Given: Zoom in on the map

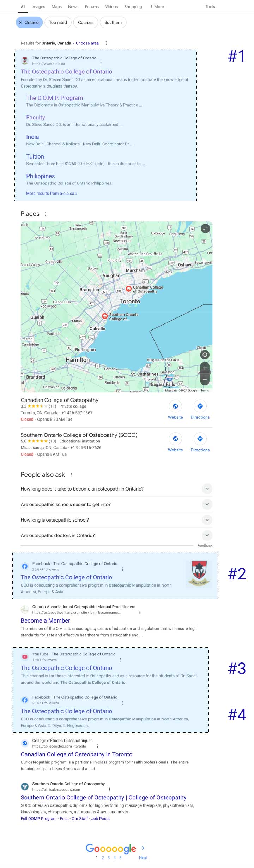Looking at the screenshot, I should [205, 368].
